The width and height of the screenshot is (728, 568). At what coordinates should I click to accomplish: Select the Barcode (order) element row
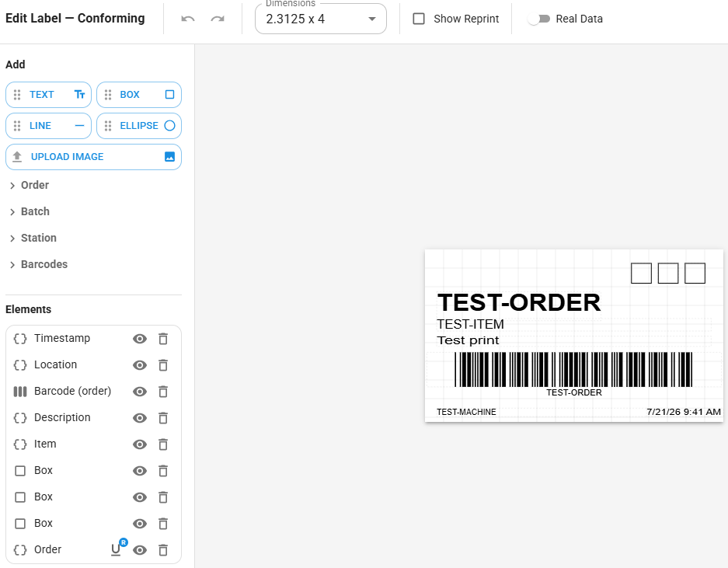[93, 392]
